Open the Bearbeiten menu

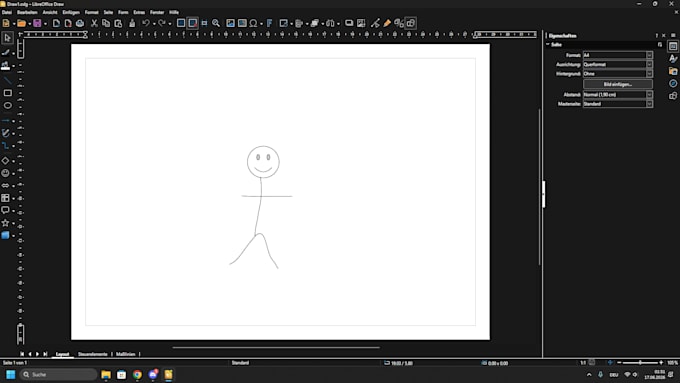point(27,12)
